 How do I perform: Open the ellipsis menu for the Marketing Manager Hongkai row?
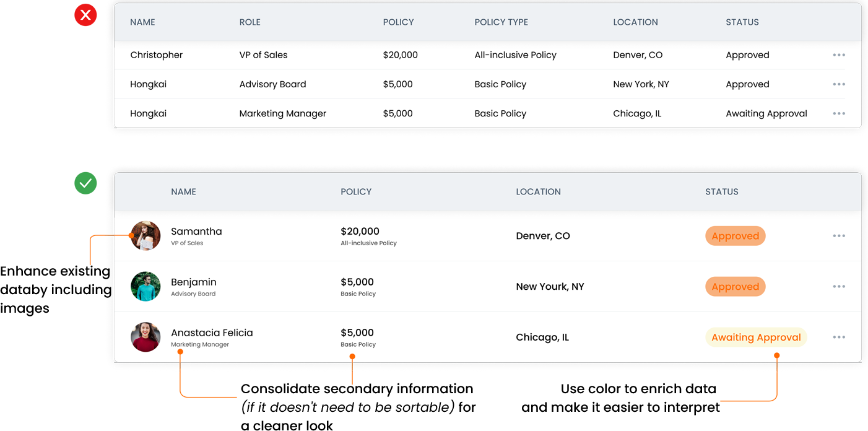point(839,113)
